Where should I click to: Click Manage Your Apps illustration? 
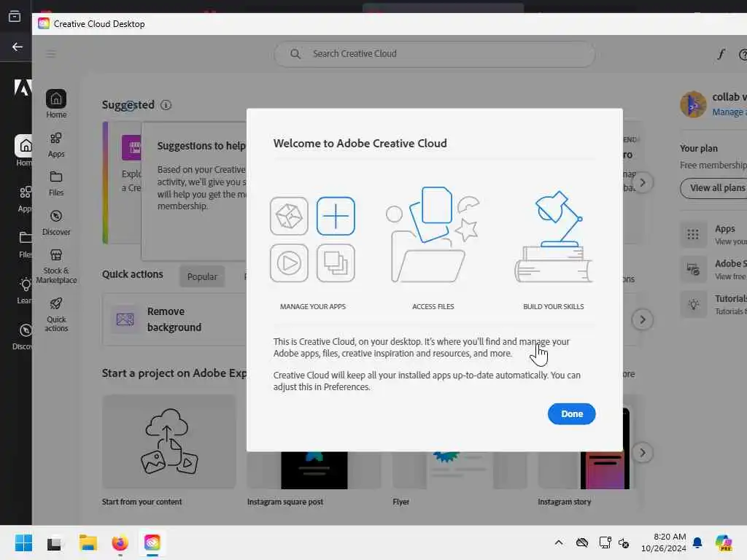pos(312,239)
